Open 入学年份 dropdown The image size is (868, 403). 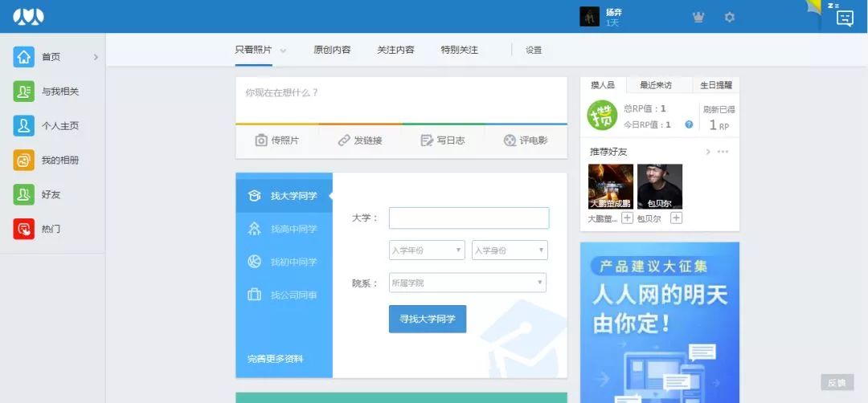(426, 250)
